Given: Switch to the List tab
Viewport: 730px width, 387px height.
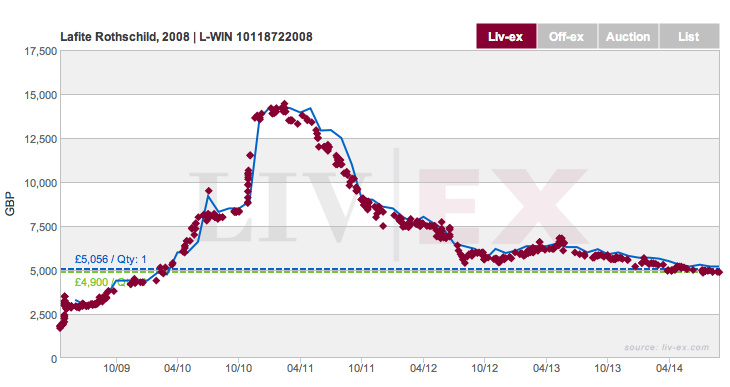Looking at the screenshot, I should pyautogui.click(x=689, y=36).
